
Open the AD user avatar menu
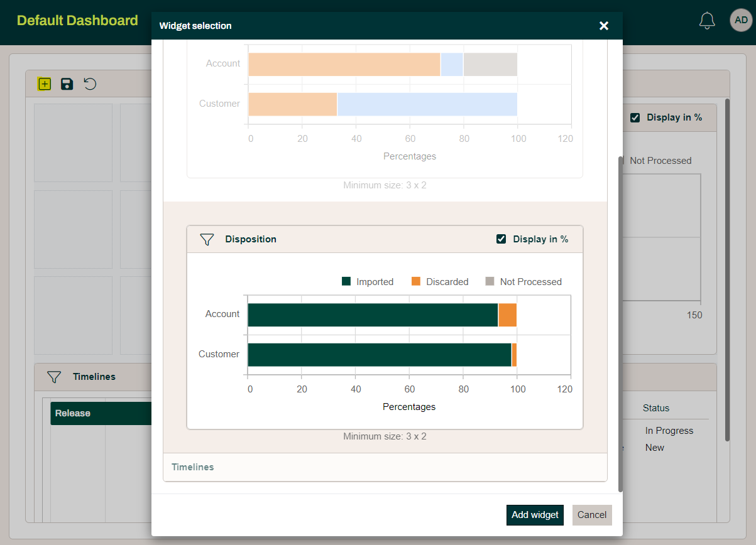pos(741,20)
